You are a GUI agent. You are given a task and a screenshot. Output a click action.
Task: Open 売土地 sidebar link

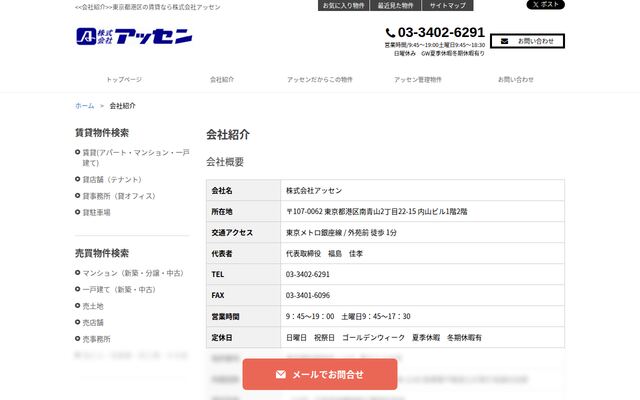click(x=93, y=306)
